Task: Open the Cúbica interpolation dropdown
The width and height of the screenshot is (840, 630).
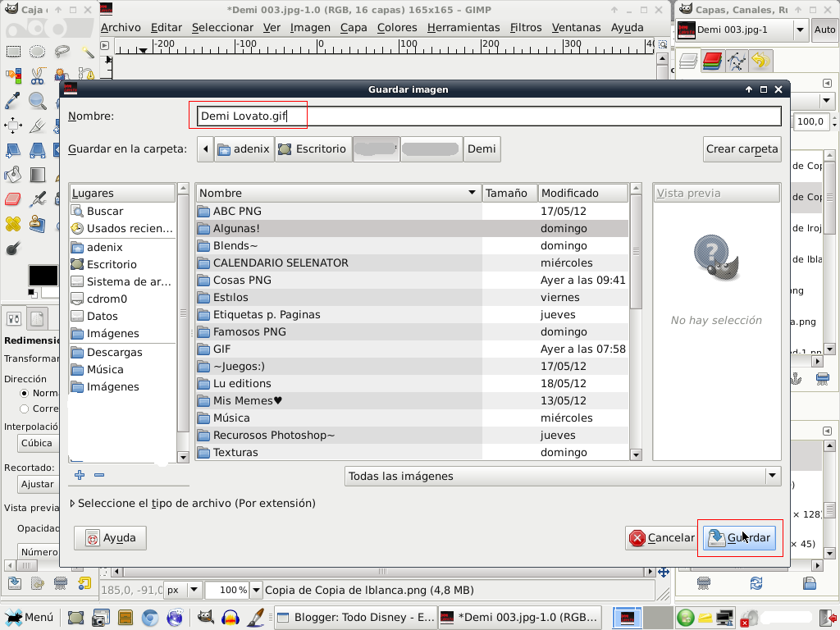Action: tap(36, 443)
